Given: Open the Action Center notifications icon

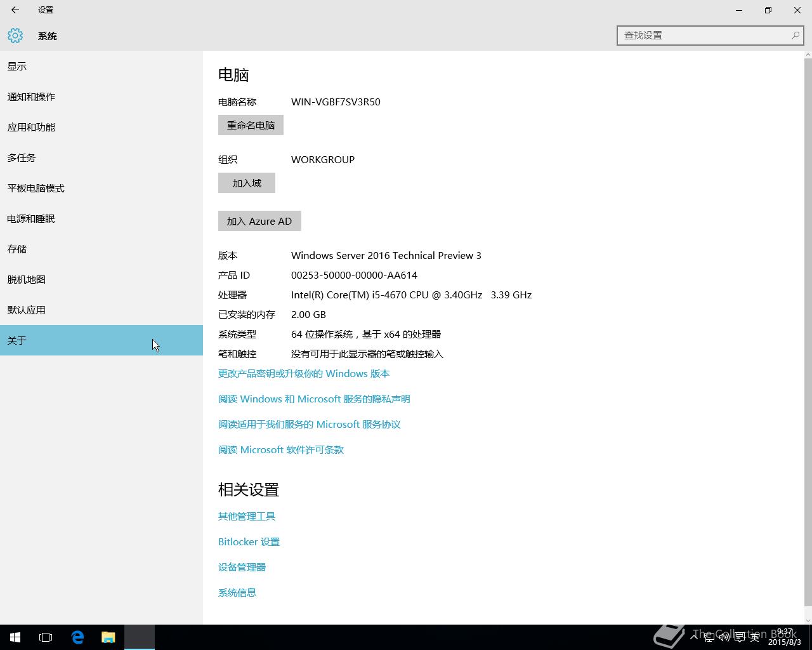Looking at the screenshot, I should 739,637.
